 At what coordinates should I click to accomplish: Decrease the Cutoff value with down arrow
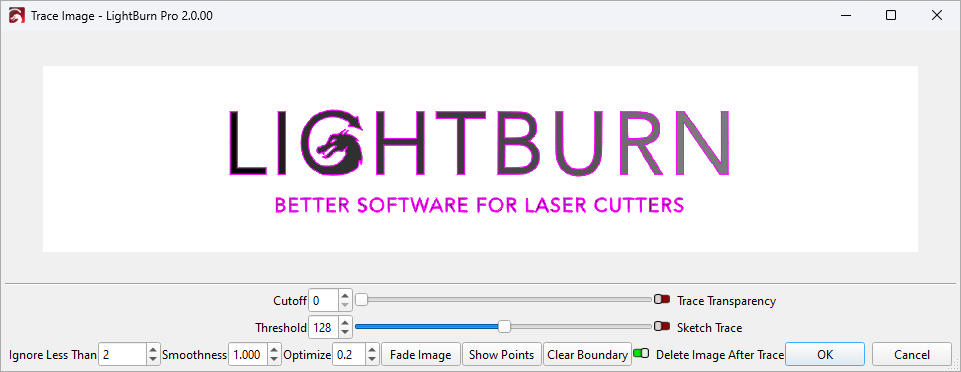(346, 305)
